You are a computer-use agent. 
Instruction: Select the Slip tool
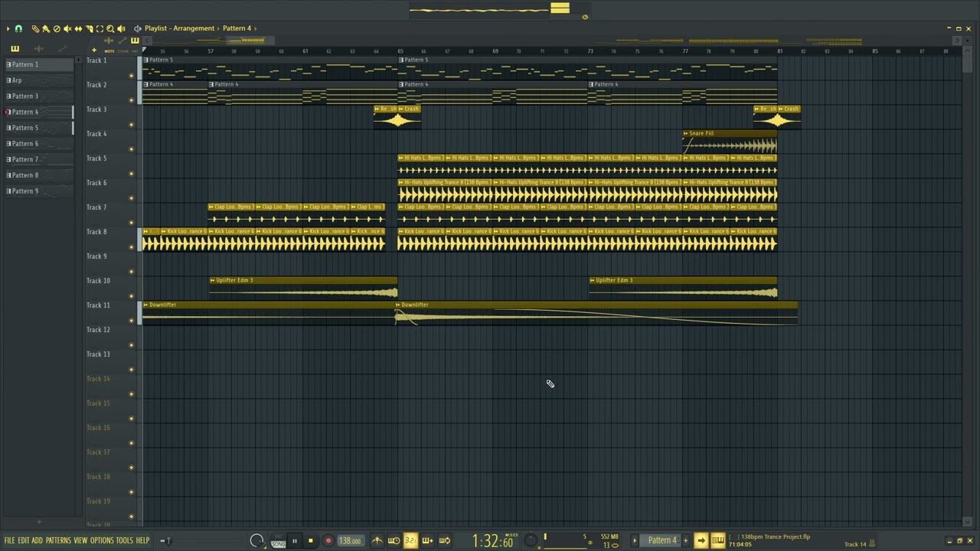[78, 28]
